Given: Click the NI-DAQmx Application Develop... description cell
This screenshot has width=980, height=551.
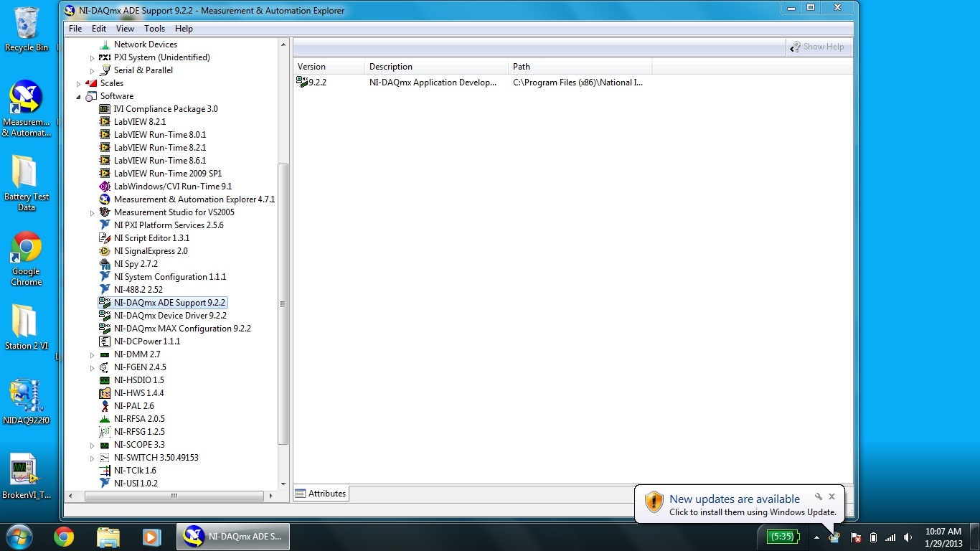Looking at the screenshot, I should coord(433,83).
